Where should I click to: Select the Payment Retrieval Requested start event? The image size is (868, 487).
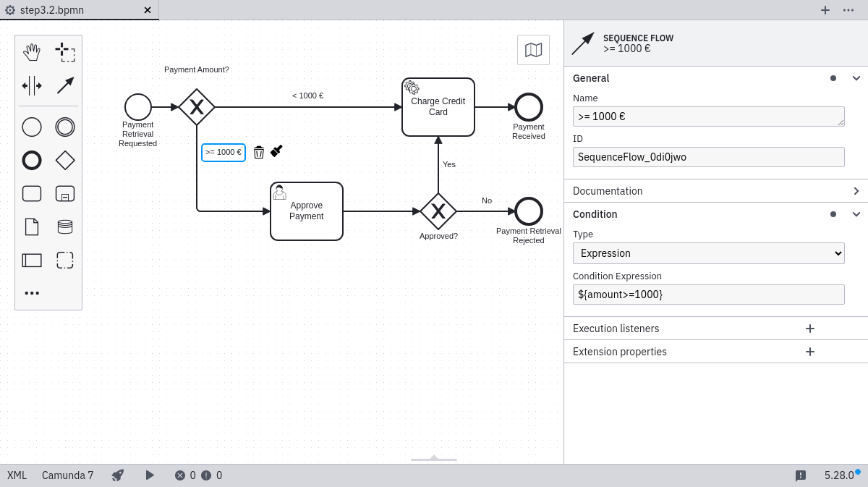(138, 107)
